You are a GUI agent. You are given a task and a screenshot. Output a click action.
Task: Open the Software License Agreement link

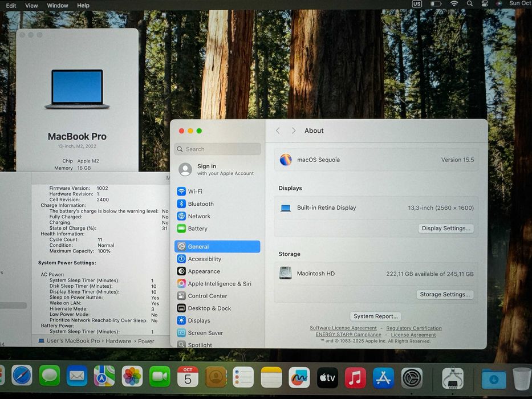pyautogui.click(x=343, y=328)
